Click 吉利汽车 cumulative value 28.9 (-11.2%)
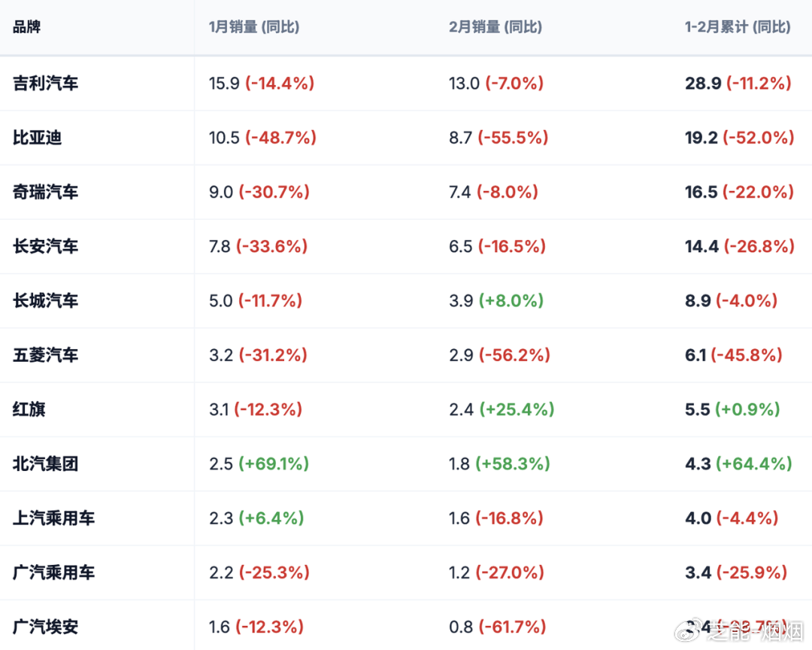The height and width of the screenshot is (650, 812). pos(738,83)
